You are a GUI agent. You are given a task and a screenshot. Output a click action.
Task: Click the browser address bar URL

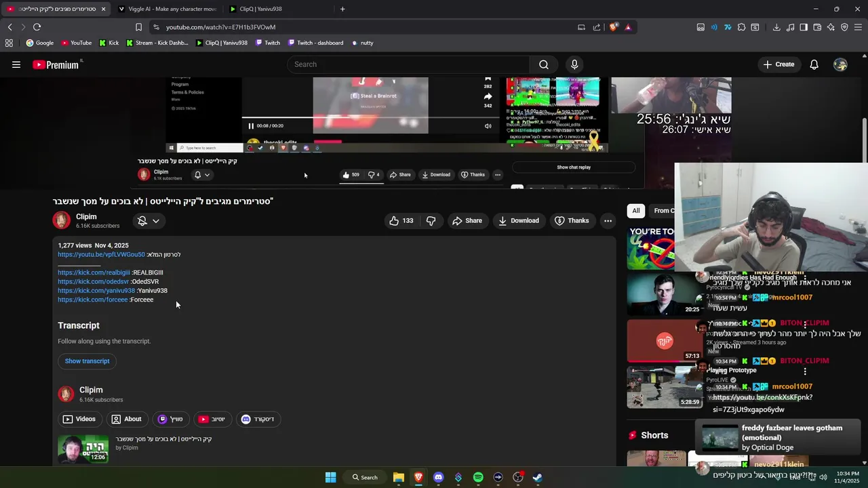pos(220,27)
